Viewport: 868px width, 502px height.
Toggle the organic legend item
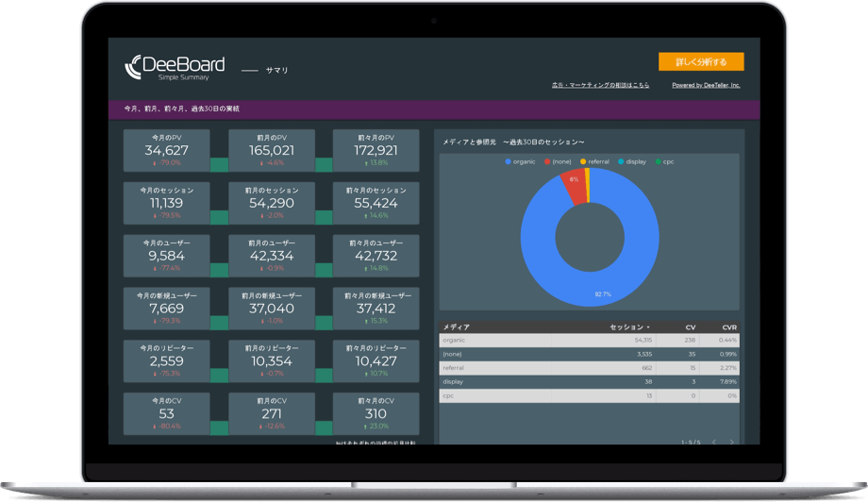520,161
